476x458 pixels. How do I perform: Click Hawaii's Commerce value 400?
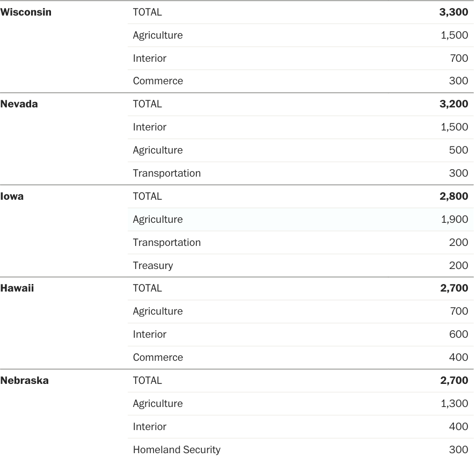[458, 358]
